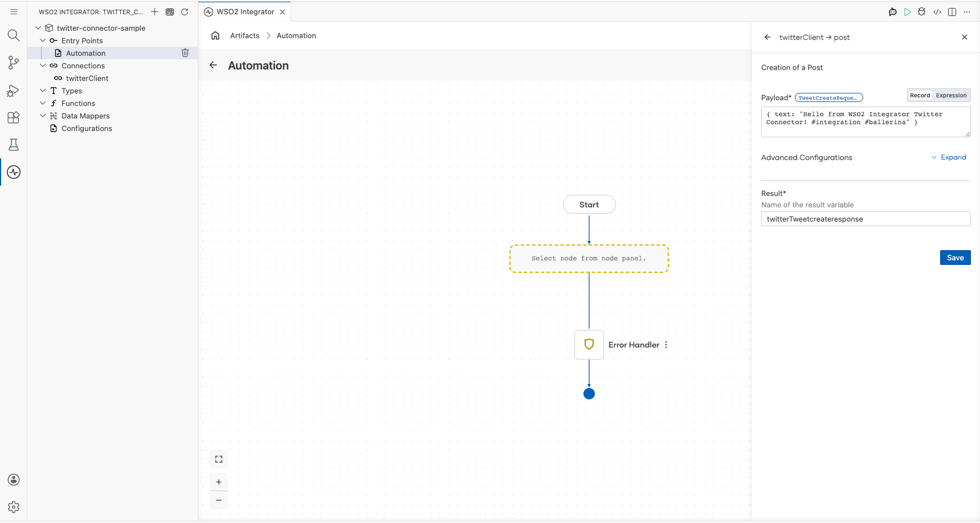The image size is (980, 523).
Task: Expand the Functions section
Action: click(43, 103)
